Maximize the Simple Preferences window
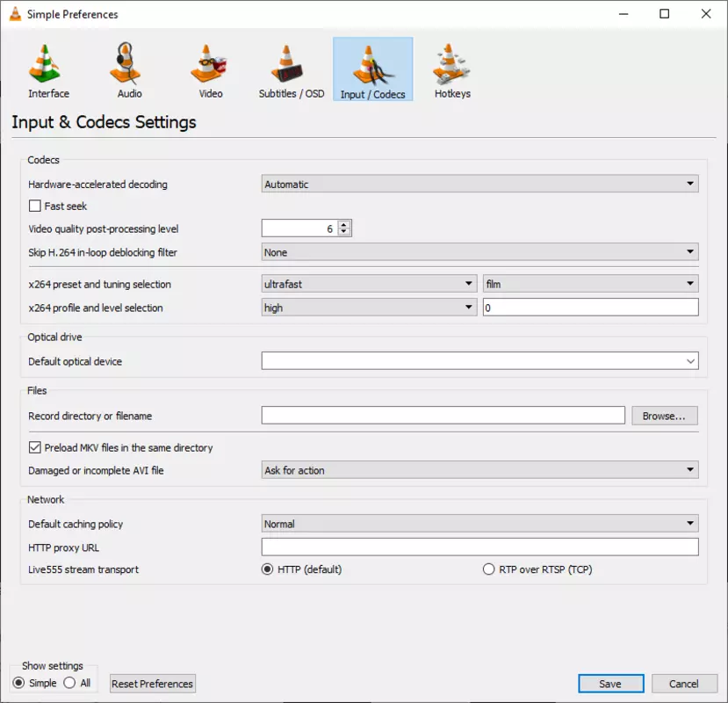 (665, 14)
